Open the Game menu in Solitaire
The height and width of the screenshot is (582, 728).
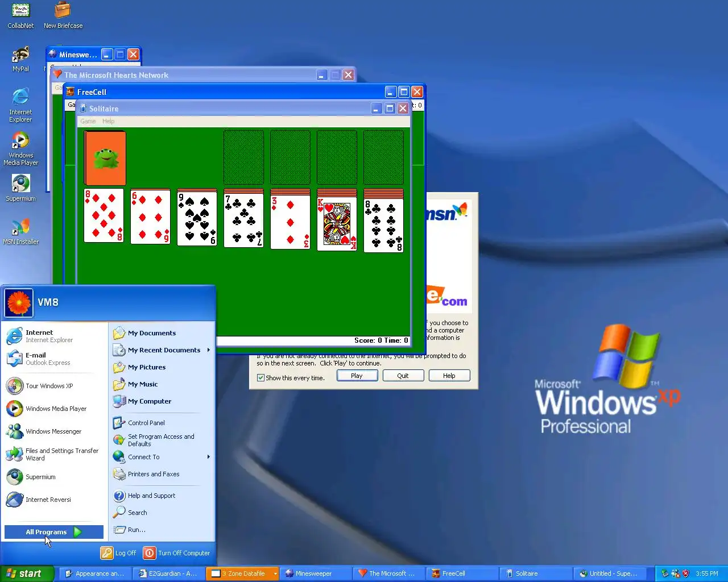[88, 121]
